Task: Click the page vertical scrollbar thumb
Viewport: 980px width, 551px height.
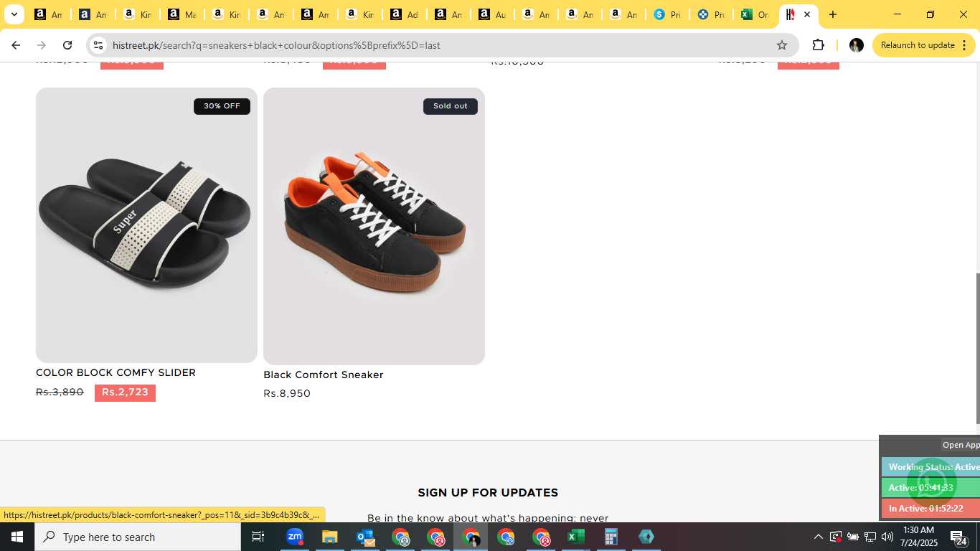Action: 977,349
